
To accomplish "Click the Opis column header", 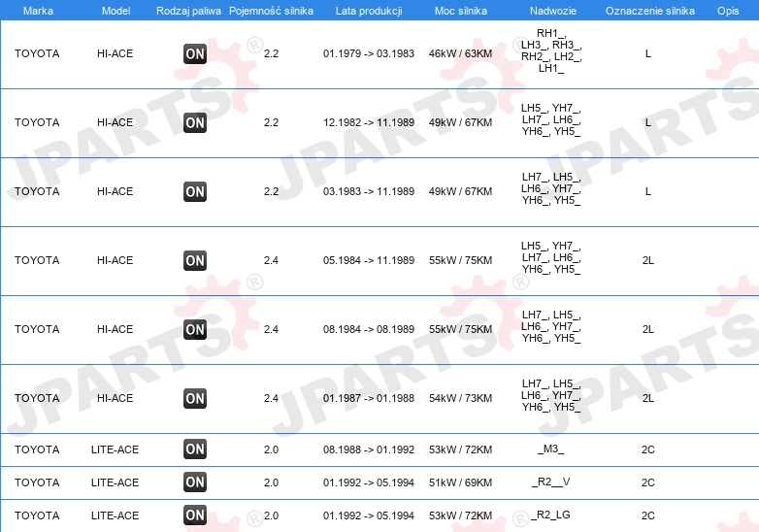I will 728,11.
